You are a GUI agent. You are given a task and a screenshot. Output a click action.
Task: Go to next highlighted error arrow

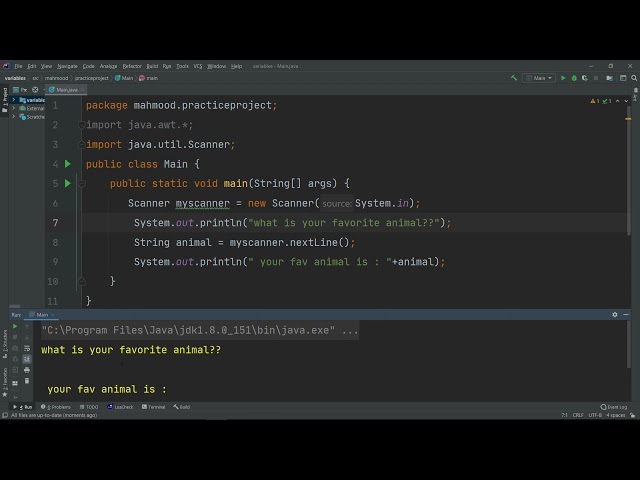626,101
